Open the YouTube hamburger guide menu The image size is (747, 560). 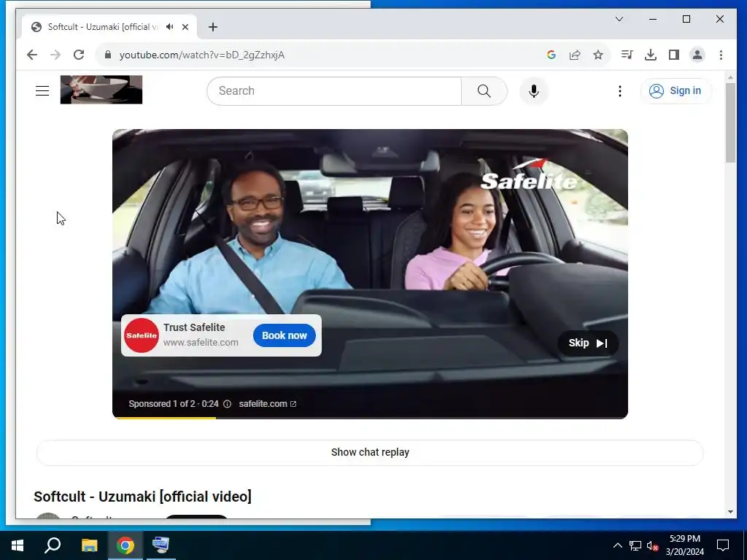coord(42,90)
